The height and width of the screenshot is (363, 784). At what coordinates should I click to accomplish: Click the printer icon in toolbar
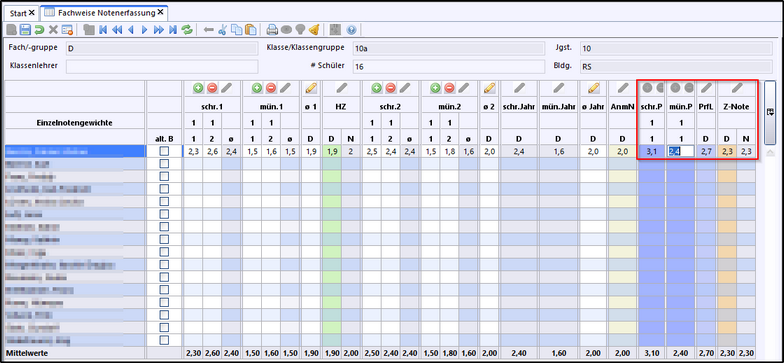pos(272,30)
